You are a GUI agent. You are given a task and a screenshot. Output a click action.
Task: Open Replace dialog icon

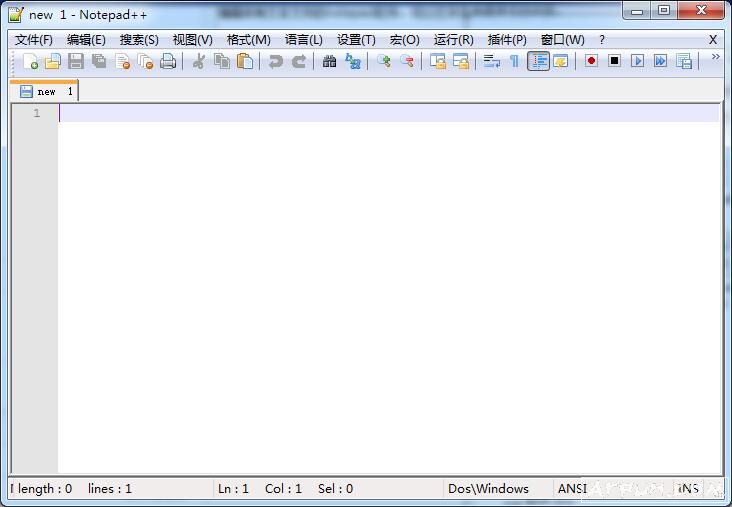tap(353, 61)
